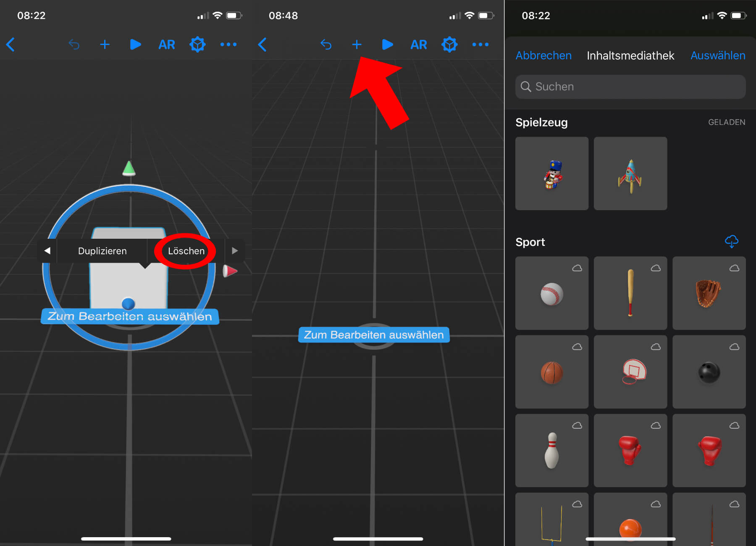This screenshot has width=756, height=546.
Task: Go back using left screen's back chevron
Action: (11, 44)
